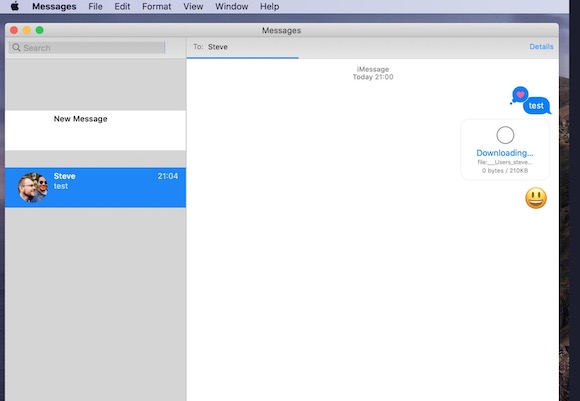Image resolution: width=580 pixels, height=401 pixels.
Task: Open the Messages app menu
Action: click(54, 7)
